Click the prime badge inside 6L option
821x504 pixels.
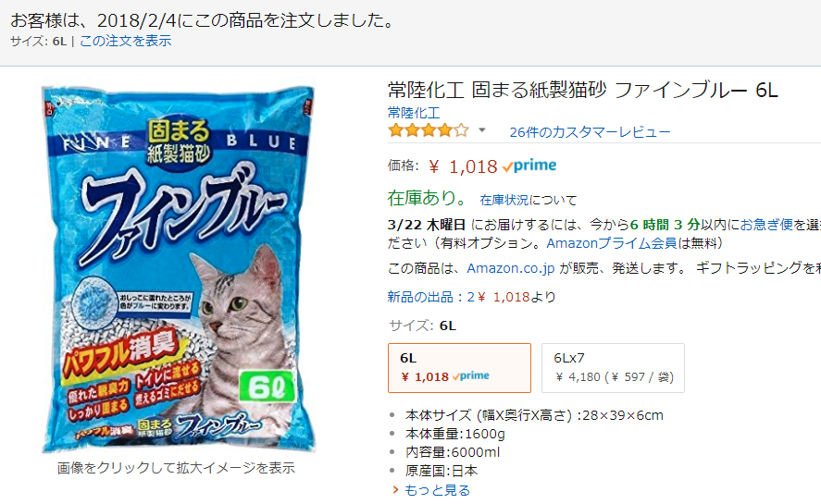click(x=471, y=376)
